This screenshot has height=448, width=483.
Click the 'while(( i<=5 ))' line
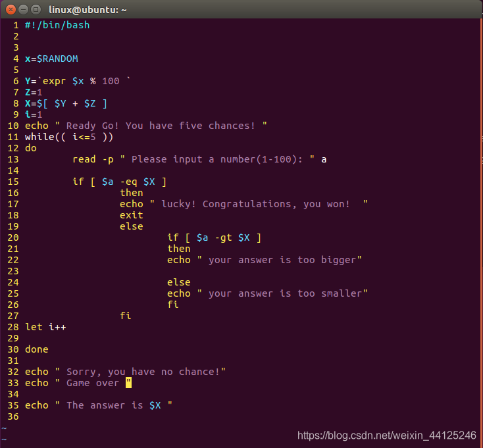tap(69, 137)
